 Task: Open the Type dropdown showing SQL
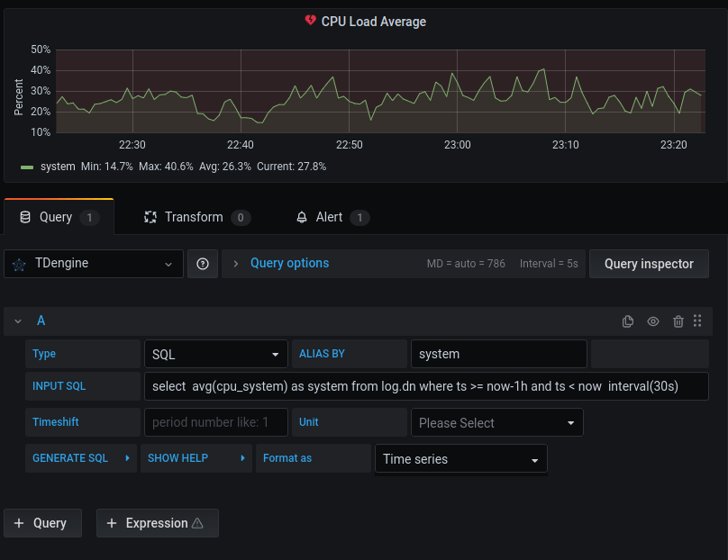pos(215,354)
